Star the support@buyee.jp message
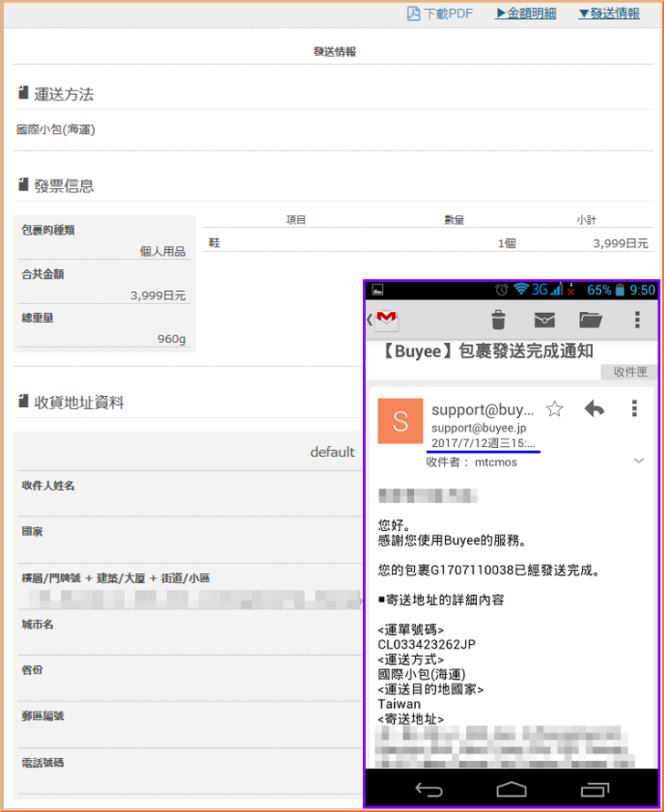This screenshot has height=812, width=664. (x=554, y=409)
